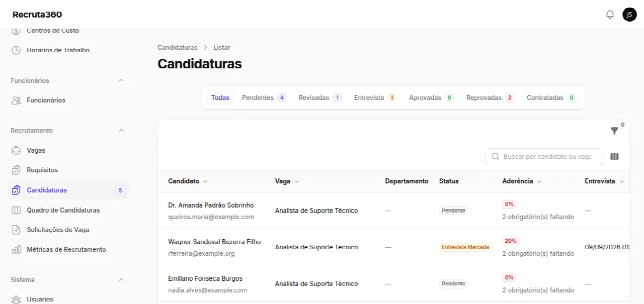Open candidate Dr. Amanda Padrão Sobrinho

click(x=211, y=205)
